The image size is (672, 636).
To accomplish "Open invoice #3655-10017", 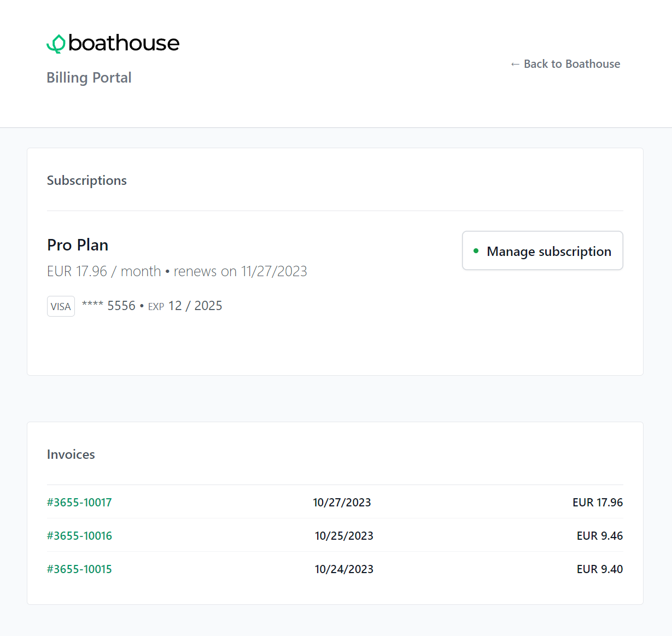I will click(79, 502).
